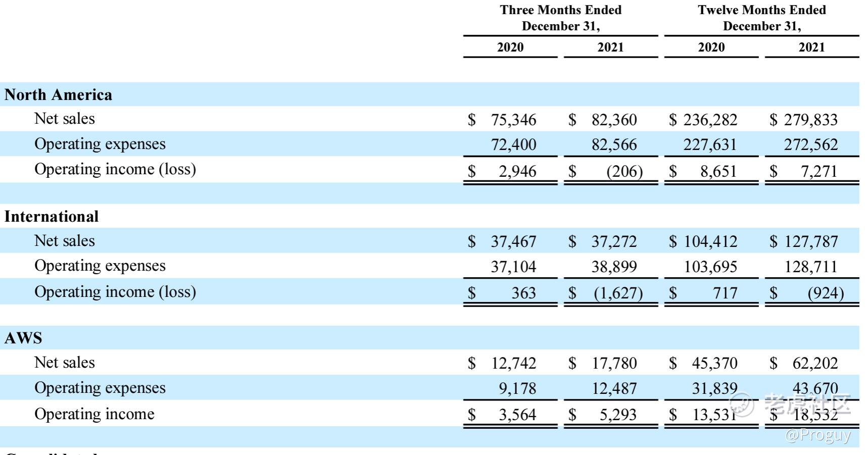
Task: Click AWS operating income 5,293
Action: point(618,415)
